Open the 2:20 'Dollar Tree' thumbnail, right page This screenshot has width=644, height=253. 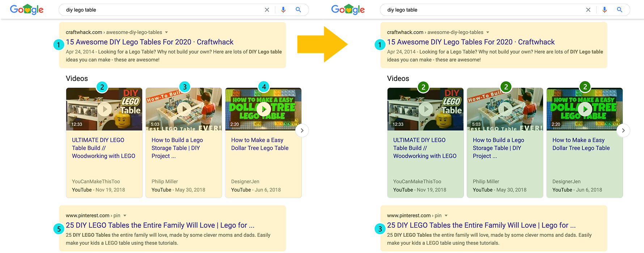coord(585,109)
